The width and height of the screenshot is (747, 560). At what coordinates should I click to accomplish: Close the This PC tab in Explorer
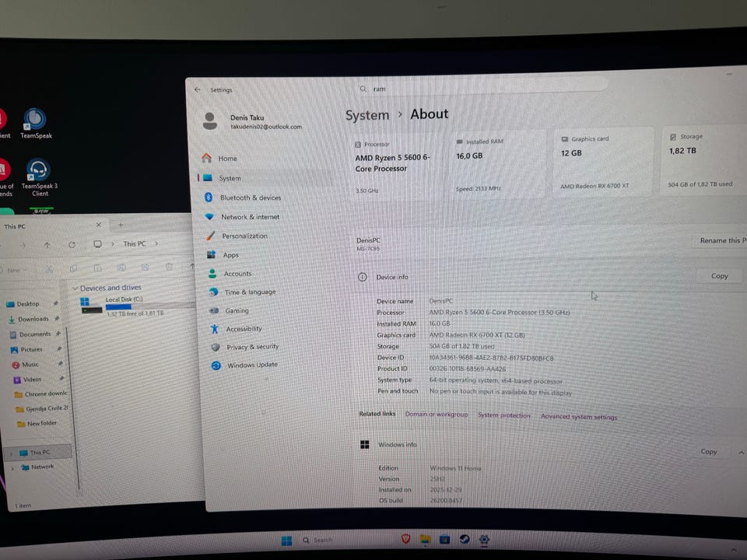[99, 224]
